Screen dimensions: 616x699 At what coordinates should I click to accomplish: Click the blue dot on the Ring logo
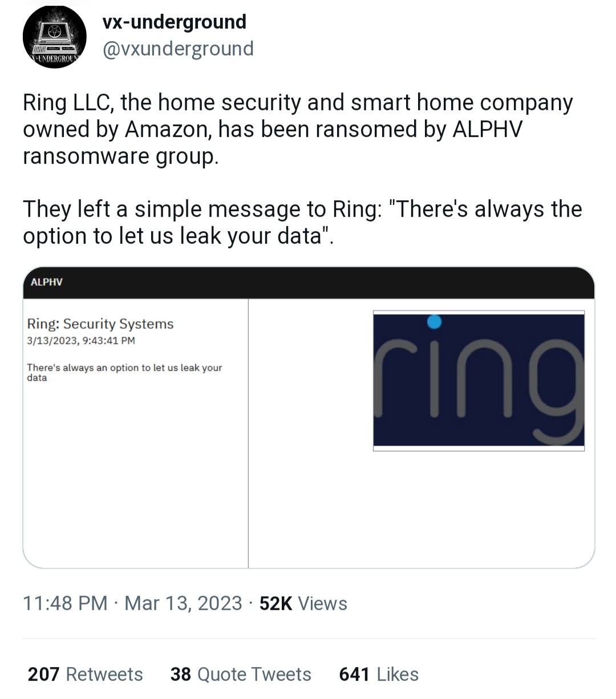434,322
